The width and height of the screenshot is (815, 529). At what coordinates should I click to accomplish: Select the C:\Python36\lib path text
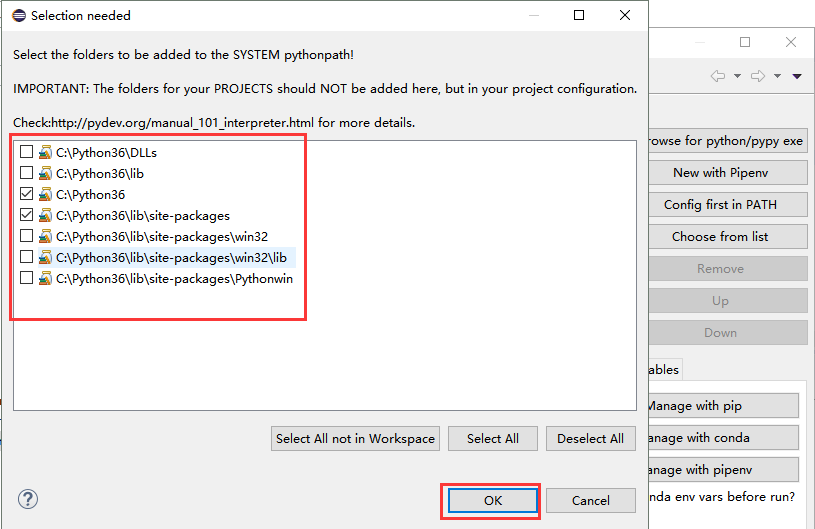[100, 174]
